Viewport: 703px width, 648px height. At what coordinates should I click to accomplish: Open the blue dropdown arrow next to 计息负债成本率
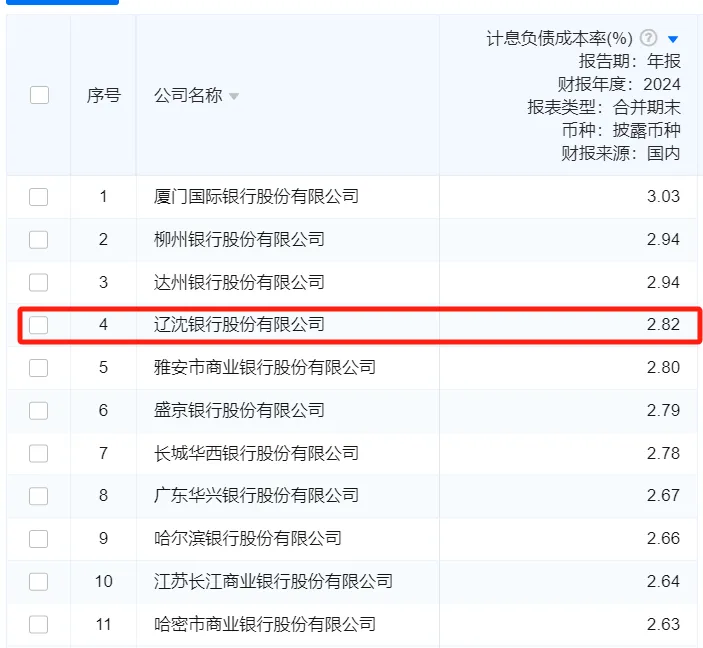coord(673,39)
